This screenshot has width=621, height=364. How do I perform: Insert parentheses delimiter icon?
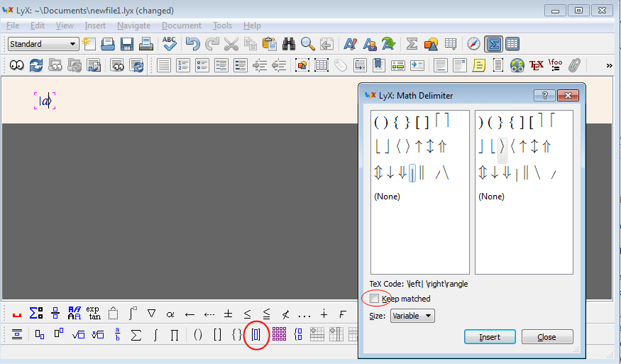(197, 335)
